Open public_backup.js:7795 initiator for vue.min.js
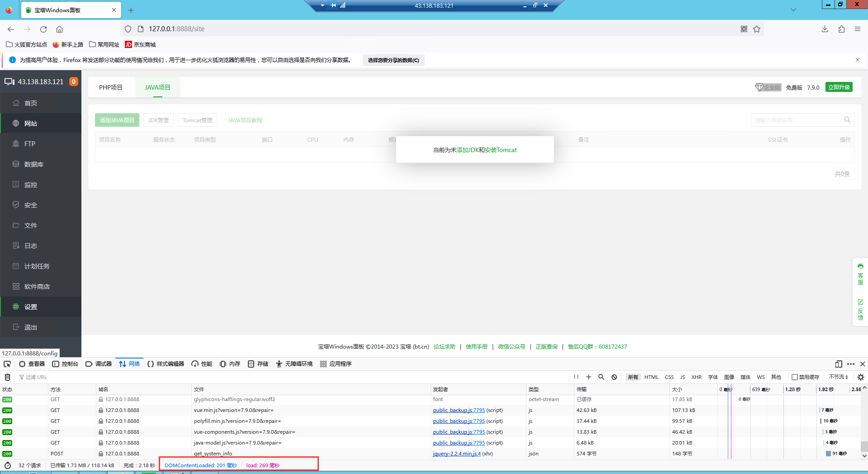This screenshot has width=868, height=474. click(459, 410)
